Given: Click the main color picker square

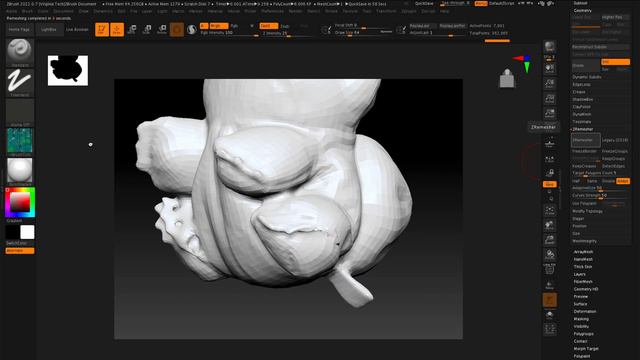Looking at the screenshot, I should click(20, 201).
